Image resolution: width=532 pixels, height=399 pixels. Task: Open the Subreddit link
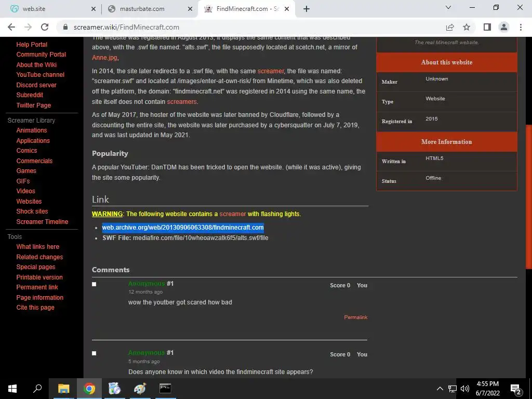[30, 95]
